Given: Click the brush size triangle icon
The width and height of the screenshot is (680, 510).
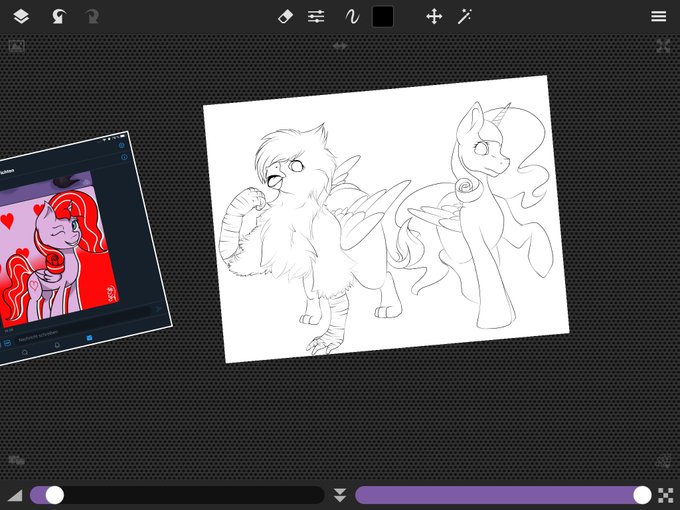Looking at the screenshot, I should [x=15, y=495].
